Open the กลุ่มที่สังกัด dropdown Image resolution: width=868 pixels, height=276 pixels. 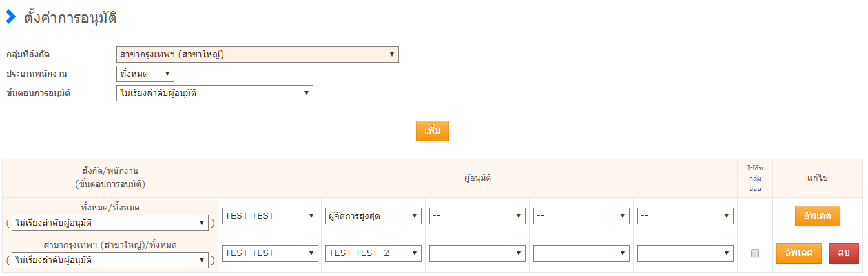click(x=258, y=55)
